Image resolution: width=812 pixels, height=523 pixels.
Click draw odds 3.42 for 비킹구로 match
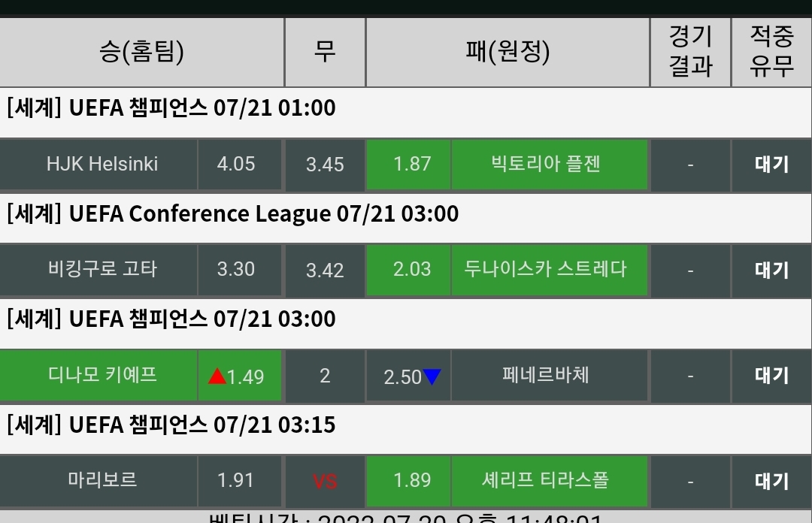coord(325,269)
